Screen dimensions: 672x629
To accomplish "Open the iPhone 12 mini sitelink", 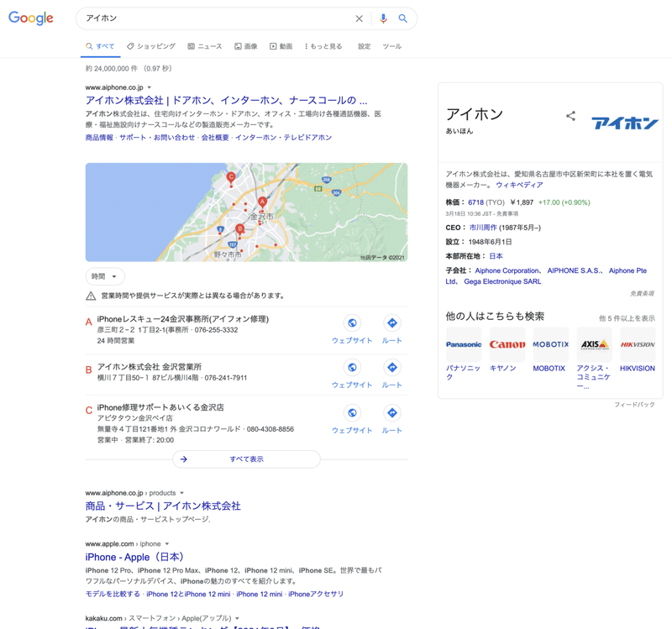I will (x=260, y=595).
